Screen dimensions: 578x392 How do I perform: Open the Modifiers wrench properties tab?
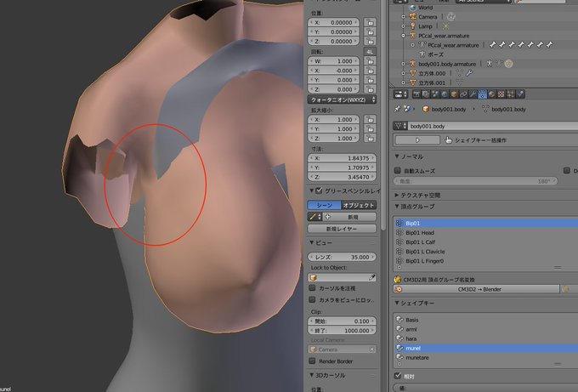coord(473,94)
